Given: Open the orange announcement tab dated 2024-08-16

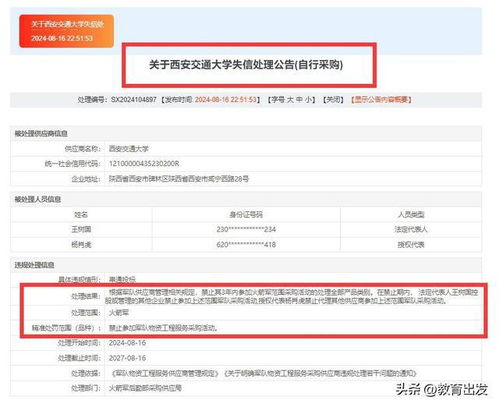Looking at the screenshot, I should tap(67, 31).
